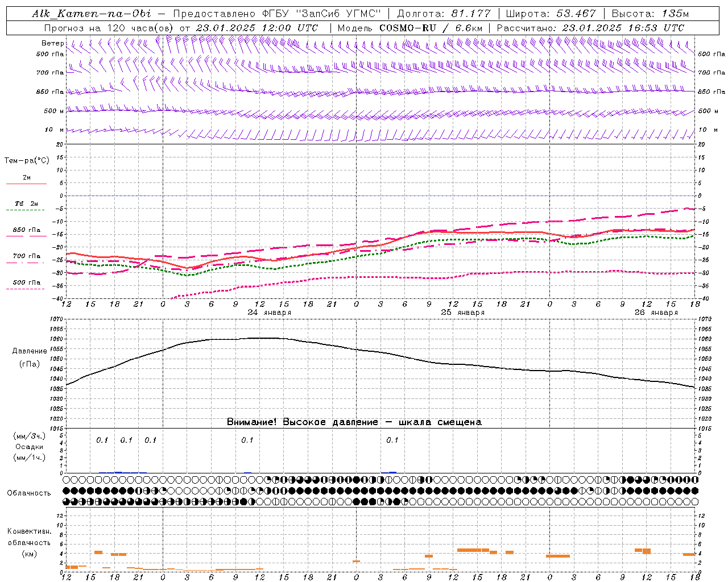Click the 0.1 precipitation value on 25 января
The width and height of the screenshot is (728, 582).
(392, 440)
